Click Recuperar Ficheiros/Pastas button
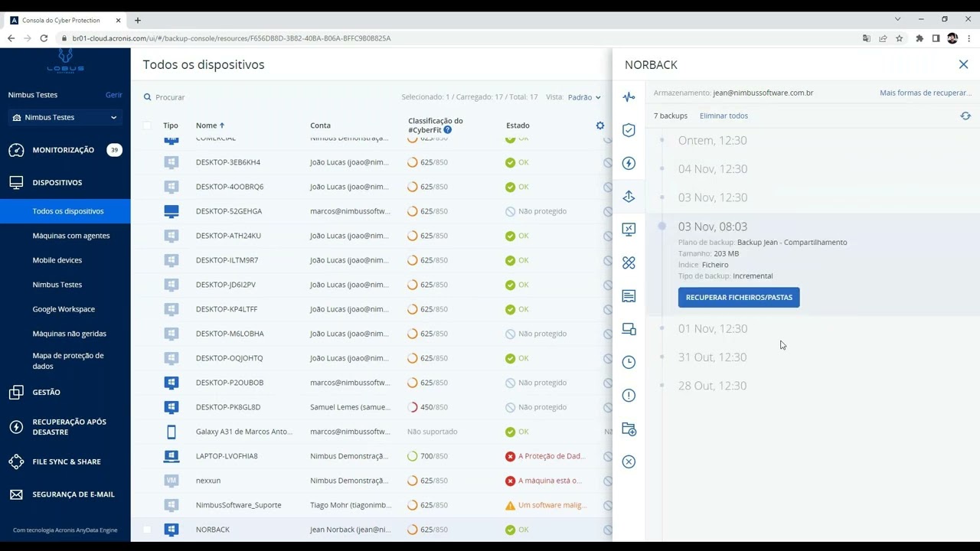980x551 pixels. pyautogui.click(x=739, y=297)
